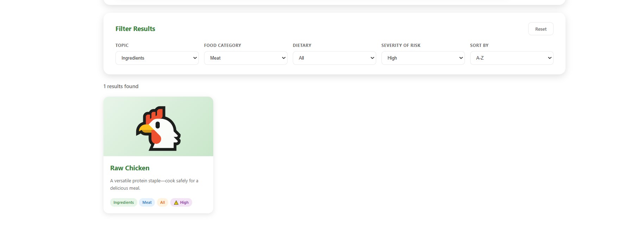Click the All tag on Raw Chicken
644x244 pixels.
pyautogui.click(x=163, y=202)
